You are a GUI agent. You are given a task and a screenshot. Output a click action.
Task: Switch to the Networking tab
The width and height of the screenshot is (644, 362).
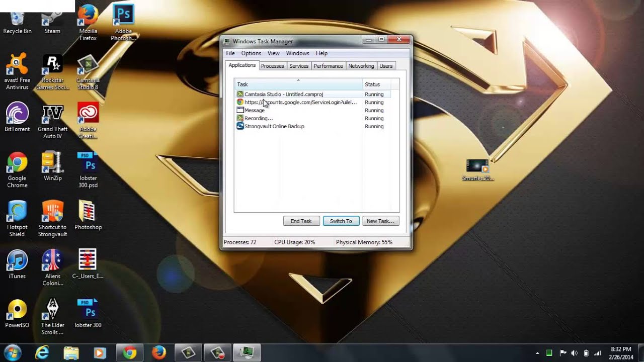(x=361, y=66)
